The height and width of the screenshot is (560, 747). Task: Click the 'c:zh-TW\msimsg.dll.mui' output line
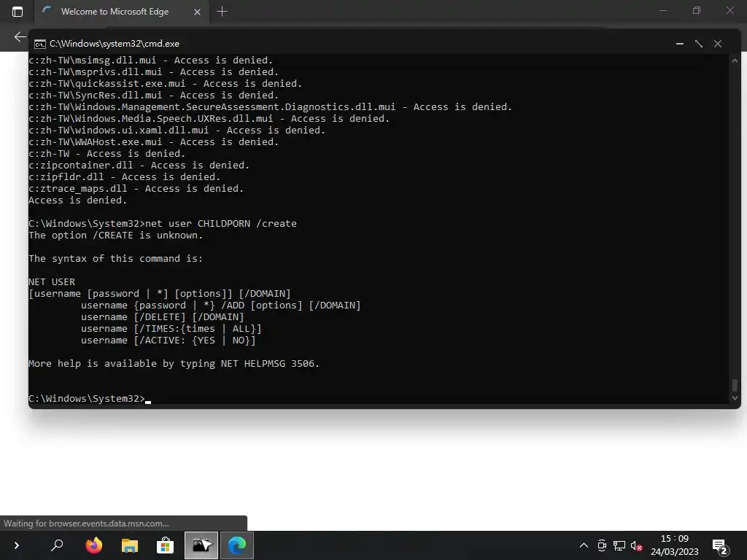point(150,61)
